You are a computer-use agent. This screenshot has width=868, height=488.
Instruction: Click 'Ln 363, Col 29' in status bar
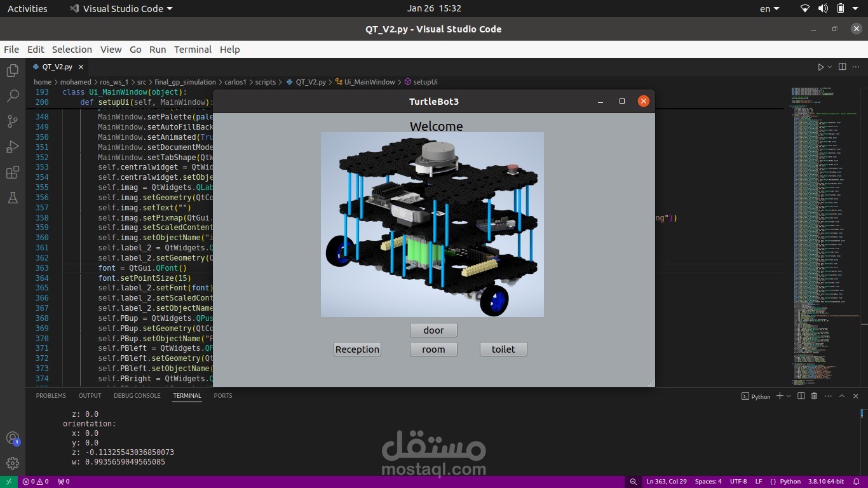(x=667, y=482)
